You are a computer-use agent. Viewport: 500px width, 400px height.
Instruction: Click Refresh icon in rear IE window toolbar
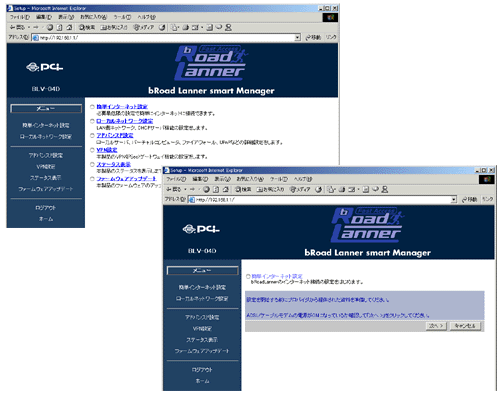coord(59,27)
